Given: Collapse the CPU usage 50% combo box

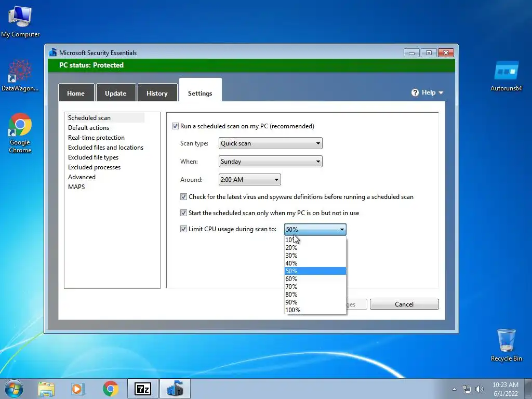Looking at the screenshot, I should coord(315,229).
